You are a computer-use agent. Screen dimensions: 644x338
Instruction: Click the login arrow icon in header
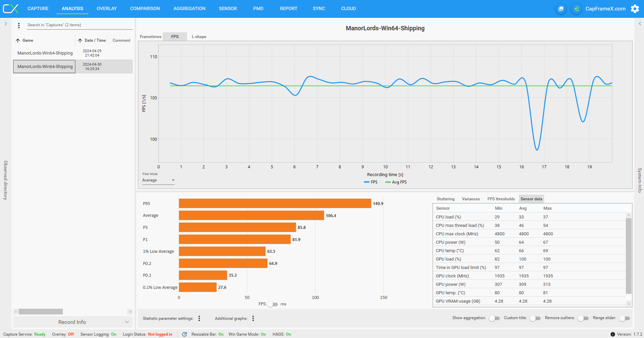click(x=576, y=9)
